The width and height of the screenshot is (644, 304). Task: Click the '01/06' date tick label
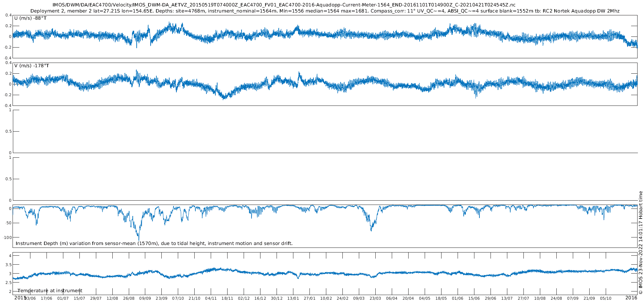458,298
